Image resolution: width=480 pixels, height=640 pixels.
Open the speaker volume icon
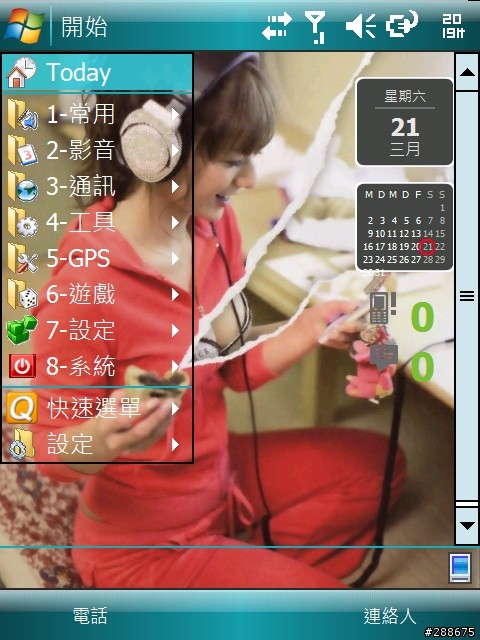click(x=360, y=27)
